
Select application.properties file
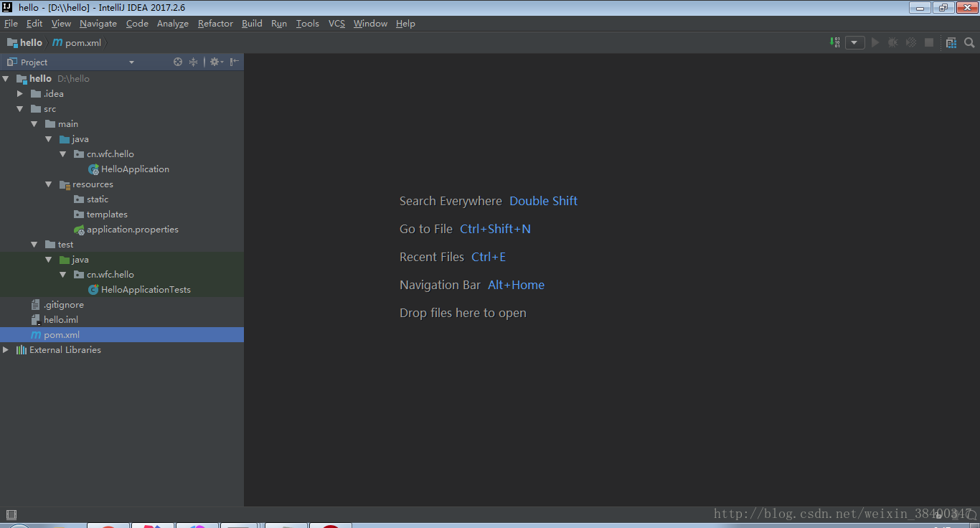point(133,230)
